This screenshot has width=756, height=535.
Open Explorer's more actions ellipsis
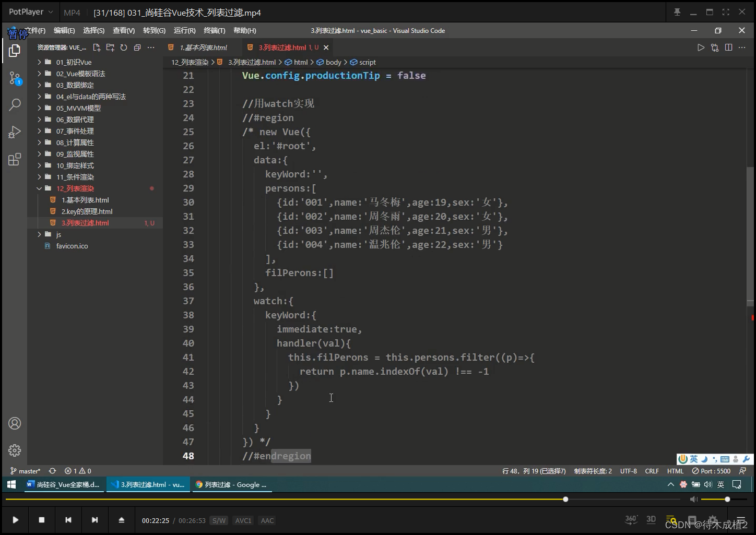coord(151,47)
